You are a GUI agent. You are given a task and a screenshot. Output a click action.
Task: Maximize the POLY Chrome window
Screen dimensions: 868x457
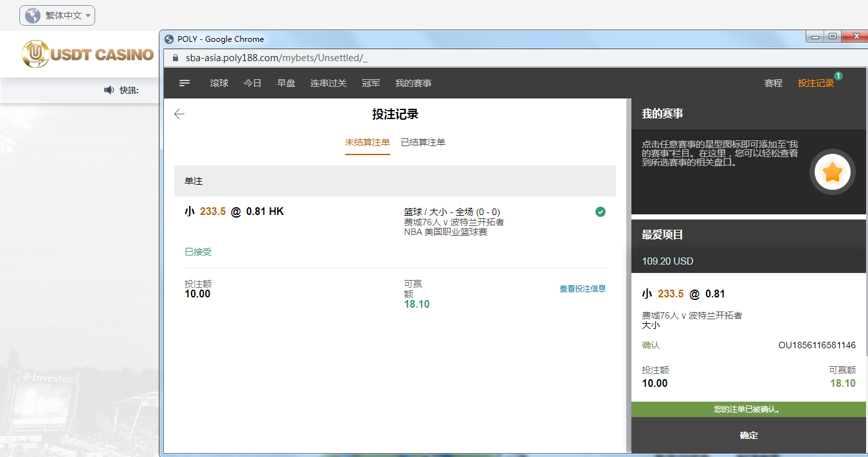pyautogui.click(x=833, y=37)
